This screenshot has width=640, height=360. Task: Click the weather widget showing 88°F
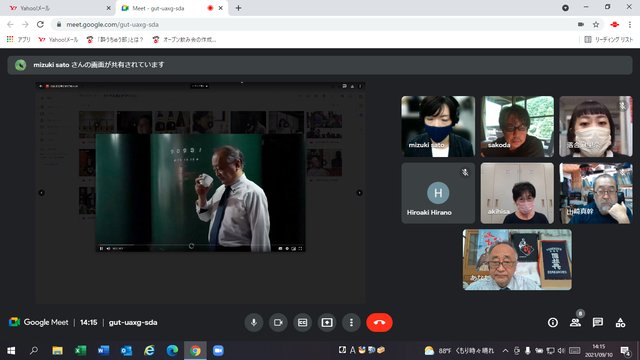pos(459,351)
